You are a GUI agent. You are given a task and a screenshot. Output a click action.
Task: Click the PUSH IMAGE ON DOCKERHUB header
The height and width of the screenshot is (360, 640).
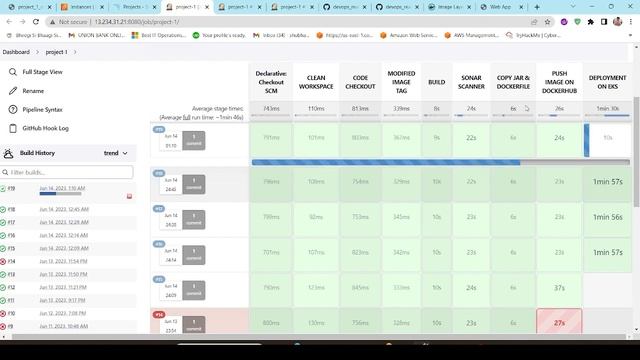point(559,82)
